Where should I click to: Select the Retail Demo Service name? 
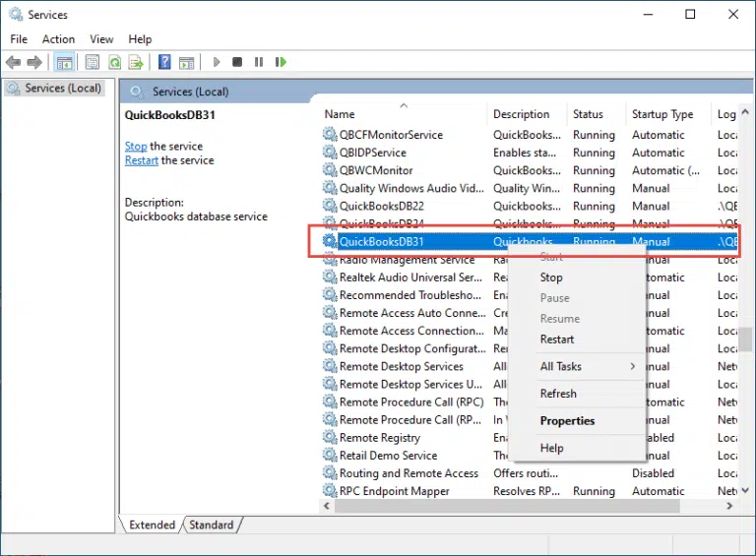[x=388, y=456]
